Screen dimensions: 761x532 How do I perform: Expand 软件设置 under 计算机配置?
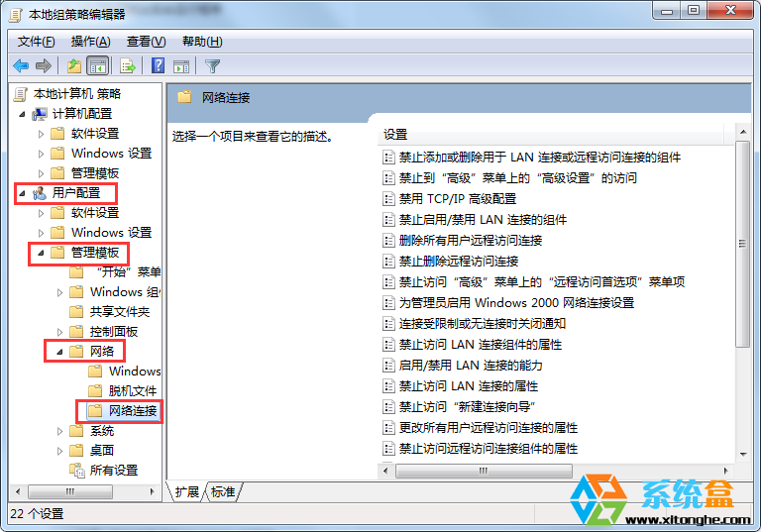click(42, 134)
